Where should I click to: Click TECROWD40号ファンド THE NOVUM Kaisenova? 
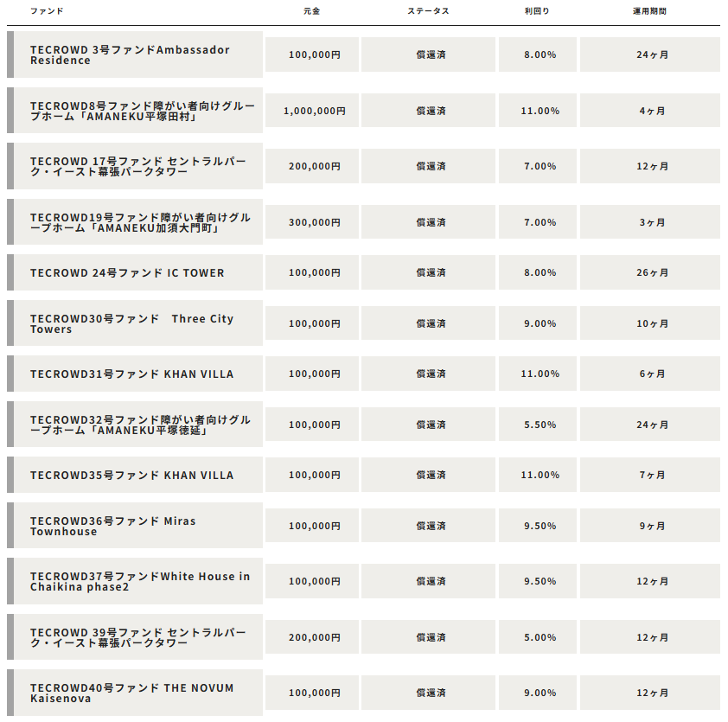[x=132, y=693]
